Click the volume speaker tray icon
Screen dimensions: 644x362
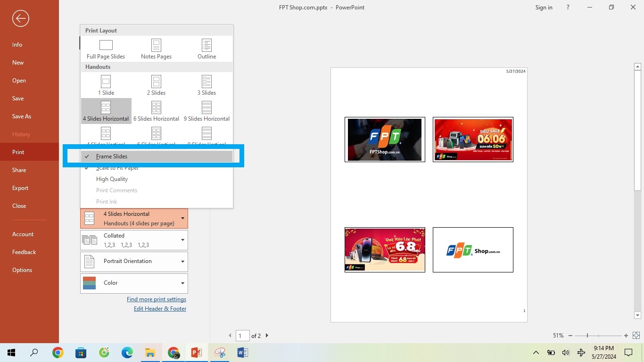(x=566, y=353)
